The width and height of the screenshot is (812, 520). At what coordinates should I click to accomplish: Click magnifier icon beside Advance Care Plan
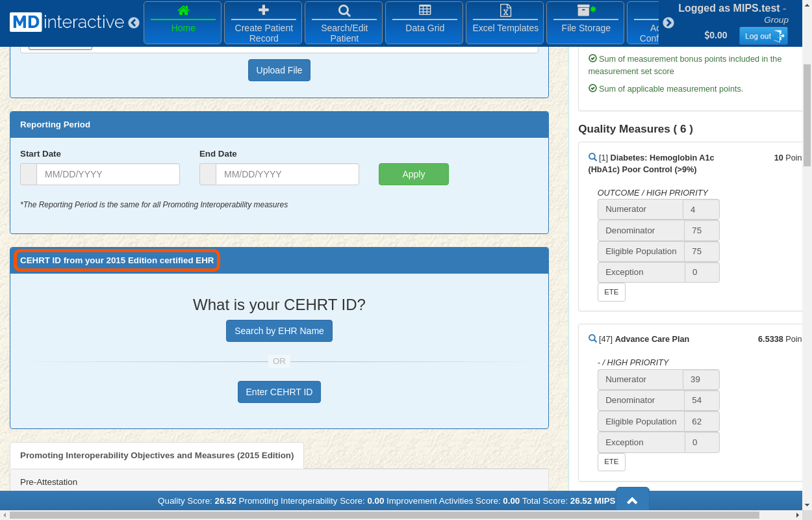pos(592,339)
